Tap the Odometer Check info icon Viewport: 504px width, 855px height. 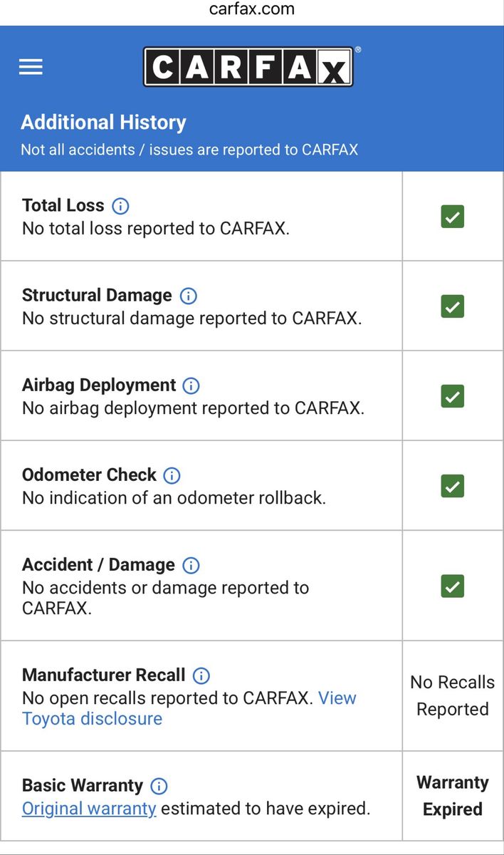coord(172,476)
